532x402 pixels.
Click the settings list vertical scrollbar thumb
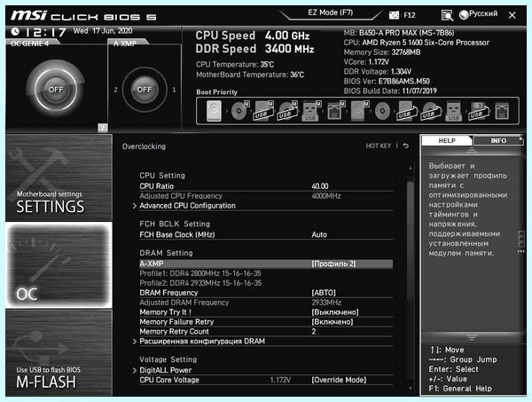point(411,241)
